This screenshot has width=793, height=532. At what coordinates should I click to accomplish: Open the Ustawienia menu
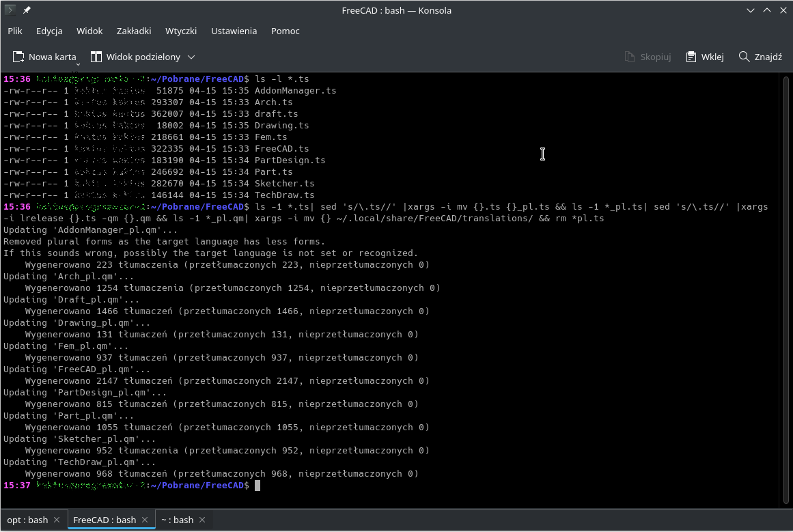(234, 31)
